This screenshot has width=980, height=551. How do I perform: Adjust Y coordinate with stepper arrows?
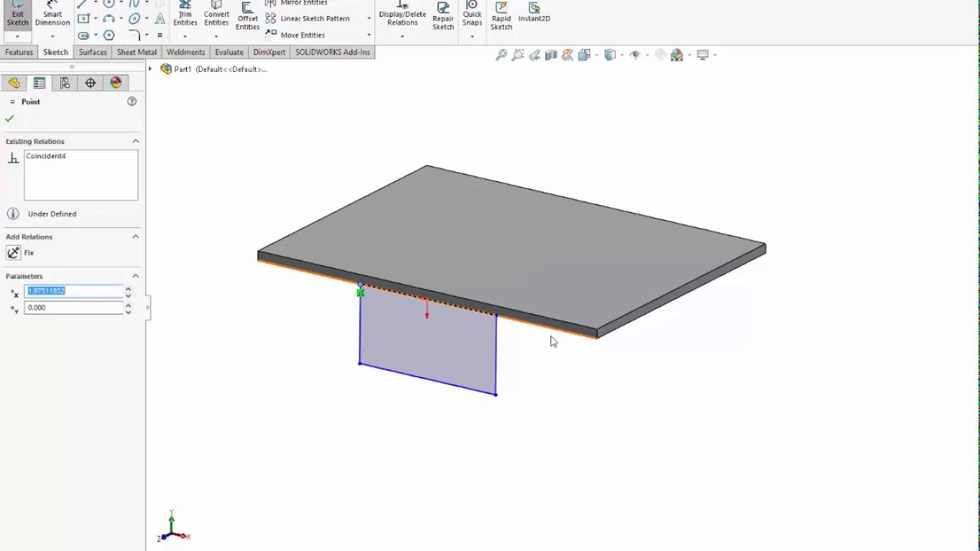128,308
